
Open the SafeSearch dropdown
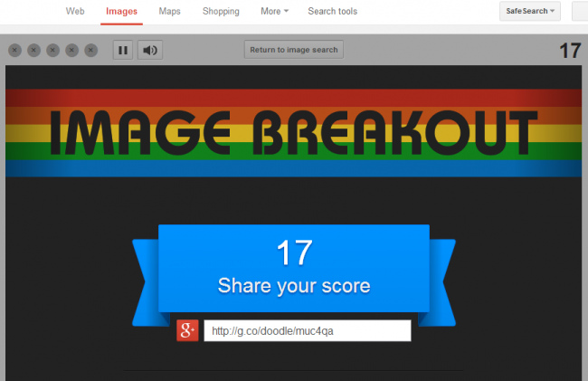530,11
